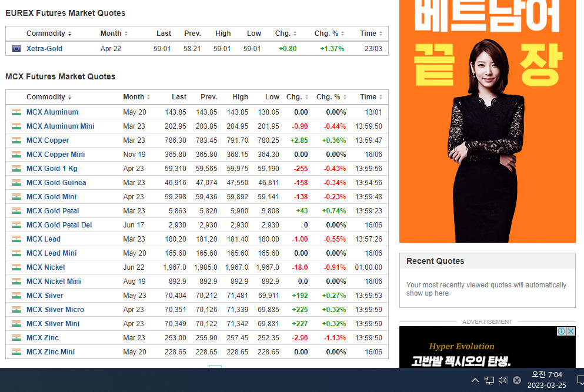Open the notification center icon in the taskbar
The image size is (584, 392).
pyautogui.click(x=580, y=380)
